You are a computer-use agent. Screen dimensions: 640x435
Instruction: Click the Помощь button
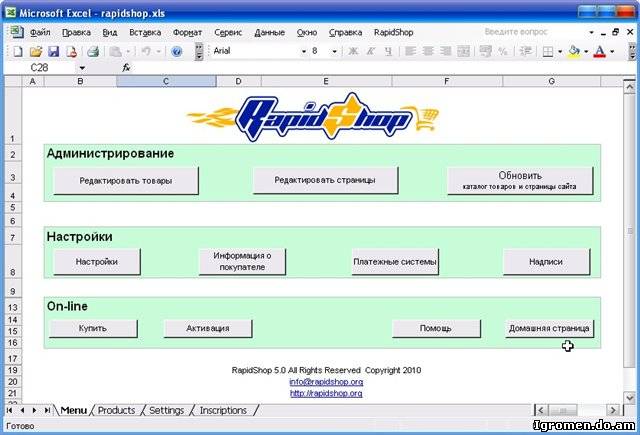click(x=436, y=328)
